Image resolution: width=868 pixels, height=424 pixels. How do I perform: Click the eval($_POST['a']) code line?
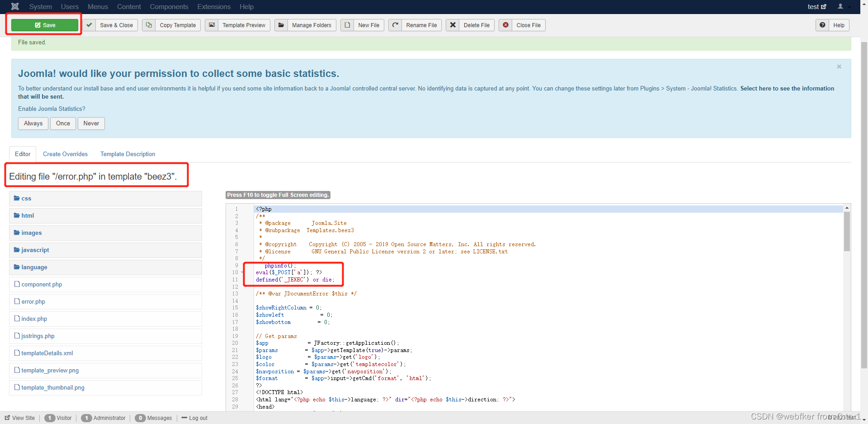click(x=289, y=272)
